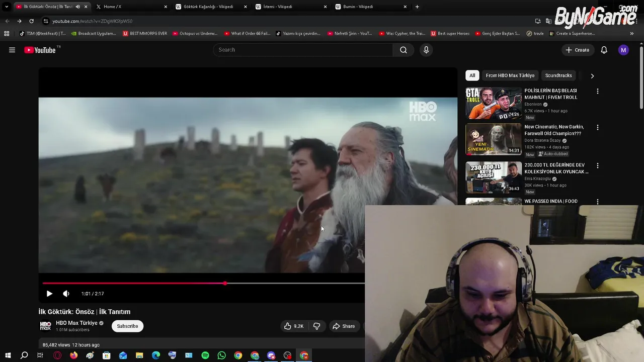Launch Firefox from the taskbar
The width and height of the screenshot is (644, 362).
point(74,355)
